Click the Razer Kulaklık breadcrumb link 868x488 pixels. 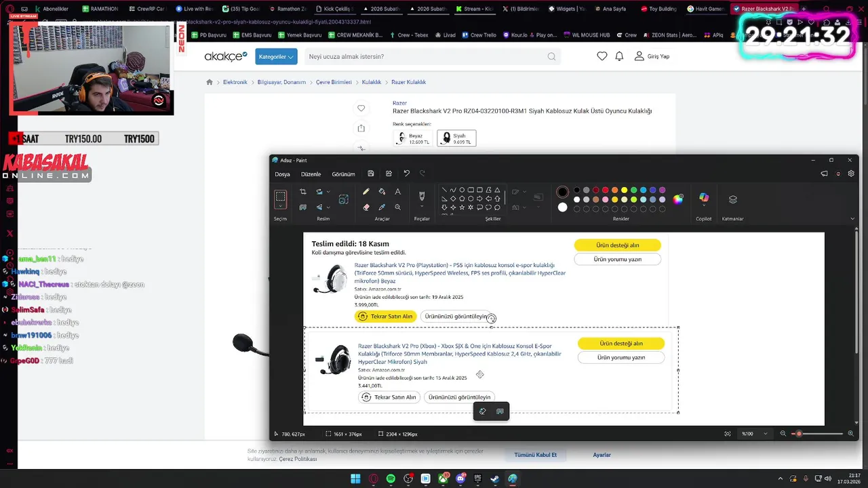(408, 82)
